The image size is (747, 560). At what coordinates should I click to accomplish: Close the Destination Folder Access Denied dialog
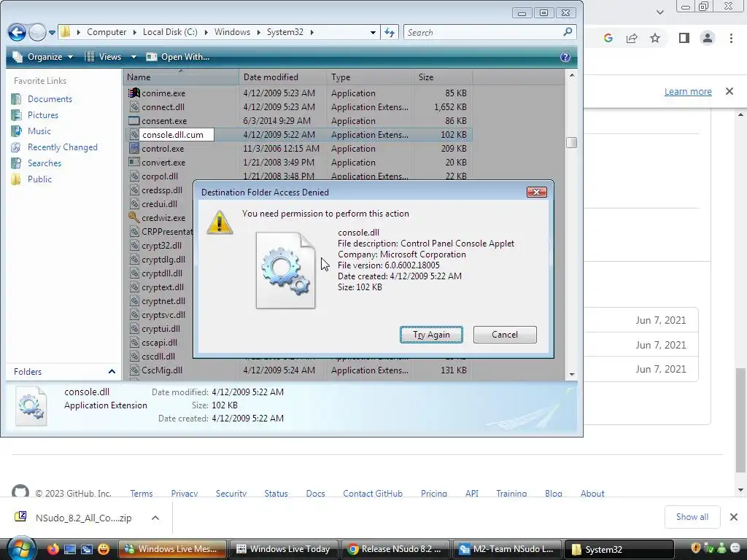click(536, 192)
